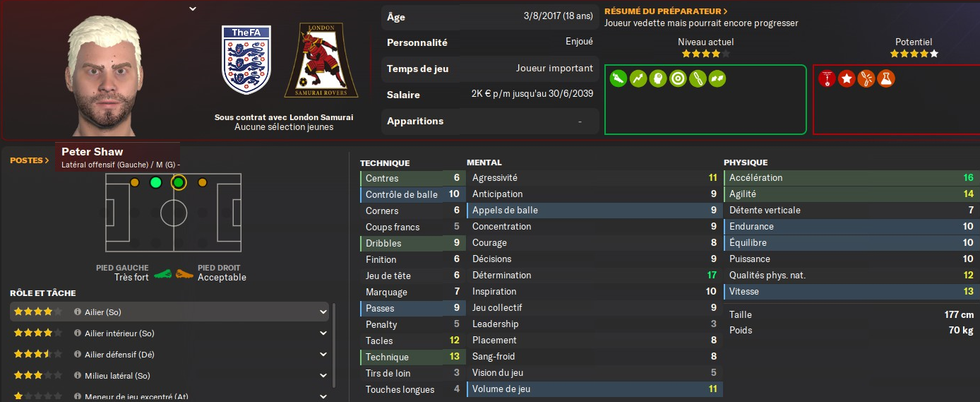
Task: Click the green football boot strength icon
Action: click(x=618, y=78)
